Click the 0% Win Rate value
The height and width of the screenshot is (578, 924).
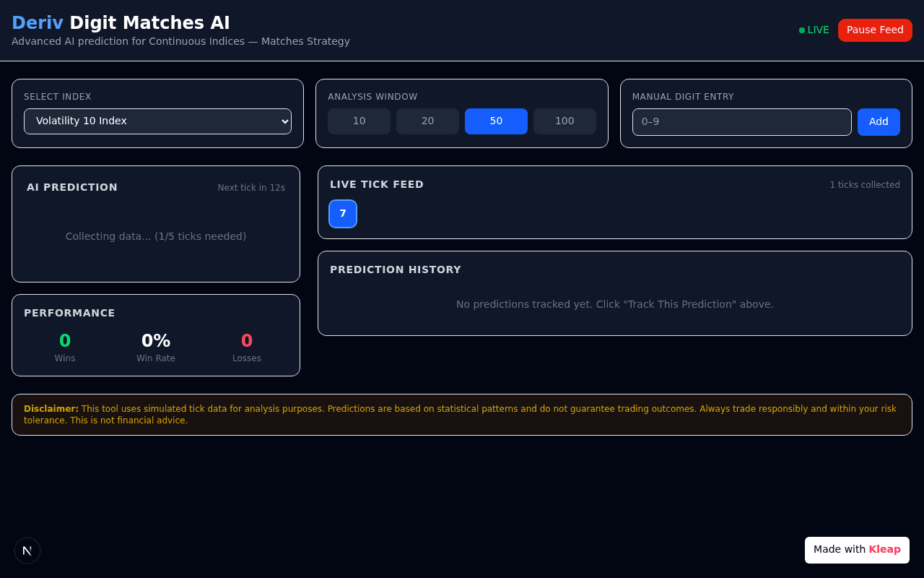click(156, 341)
